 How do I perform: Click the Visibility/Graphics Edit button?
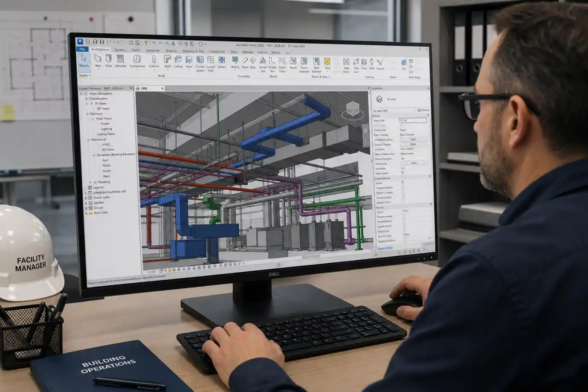click(x=413, y=139)
